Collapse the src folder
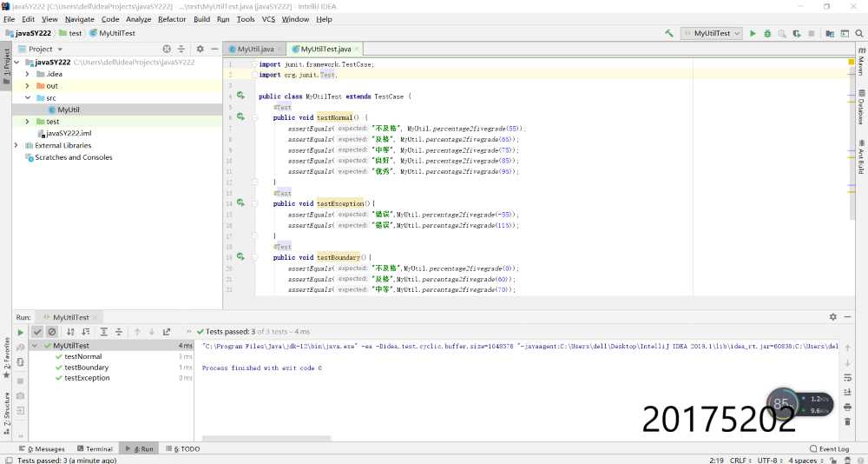Viewport: 868px width, 464px height. pyautogui.click(x=27, y=97)
